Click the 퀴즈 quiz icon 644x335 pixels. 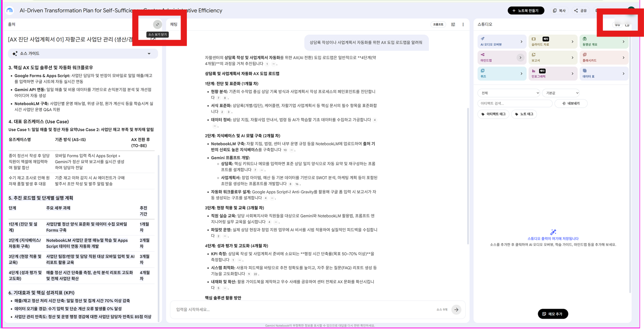tap(482, 71)
